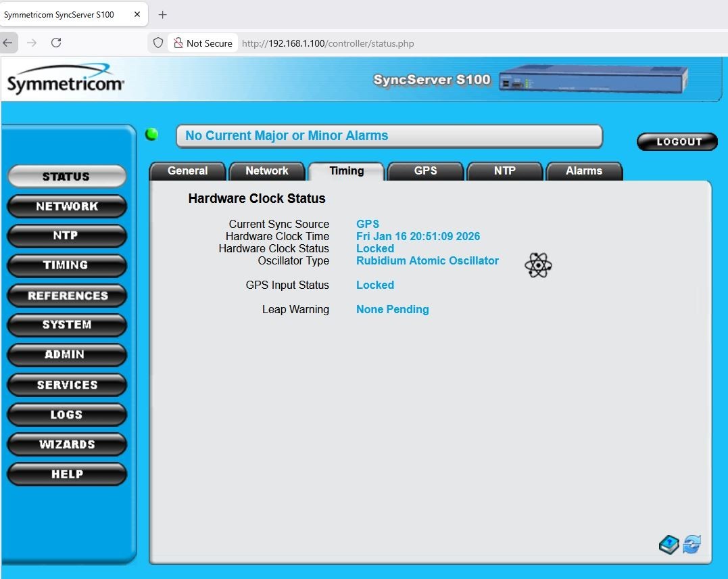The width and height of the screenshot is (728, 579).
Task: Click the refresh page icon beside the help book
Action: pos(691,544)
